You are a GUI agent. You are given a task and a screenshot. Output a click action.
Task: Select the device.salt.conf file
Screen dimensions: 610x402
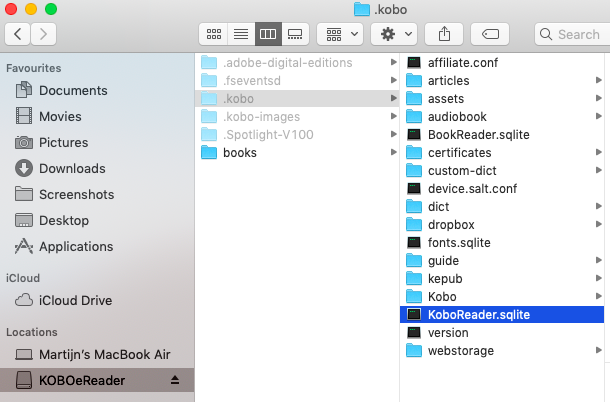(502, 188)
